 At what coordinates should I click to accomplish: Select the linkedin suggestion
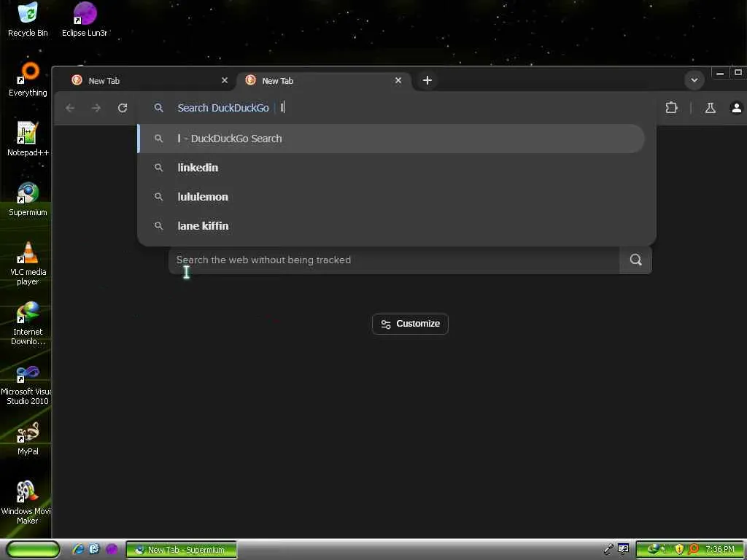click(x=391, y=168)
